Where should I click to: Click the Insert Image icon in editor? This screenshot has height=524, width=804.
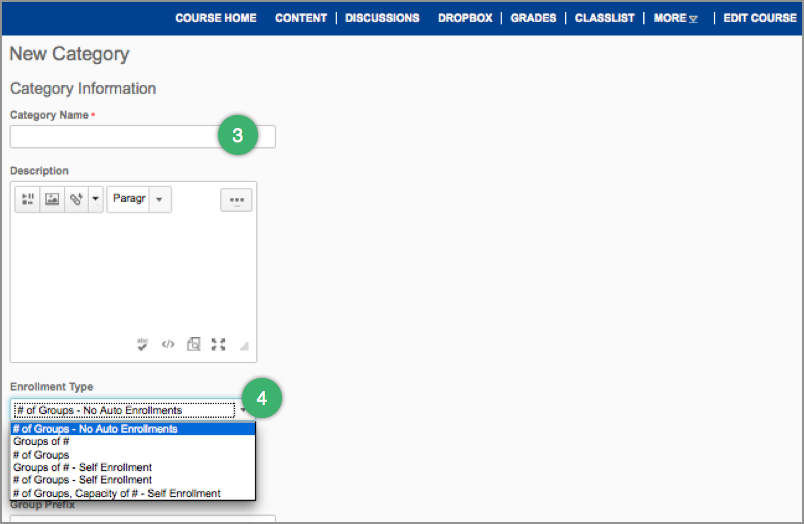point(52,199)
